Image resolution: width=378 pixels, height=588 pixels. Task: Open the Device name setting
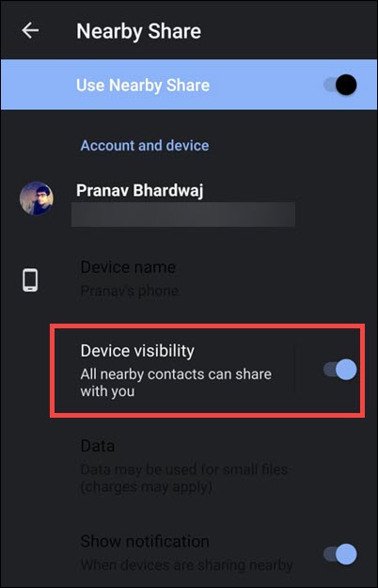click(x=128, y=267)
